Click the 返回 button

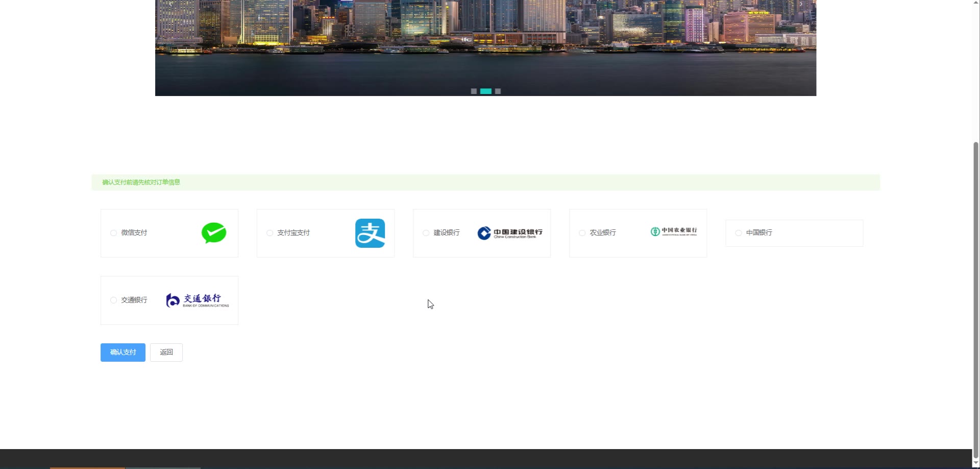click(166, 353)
